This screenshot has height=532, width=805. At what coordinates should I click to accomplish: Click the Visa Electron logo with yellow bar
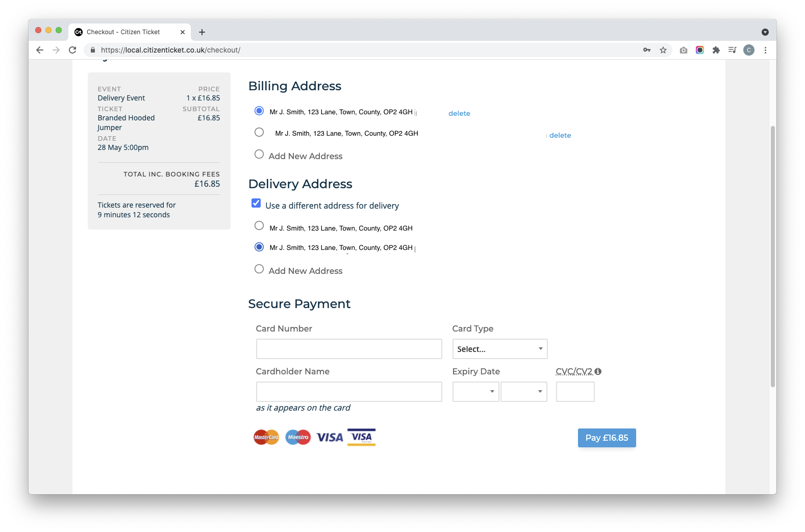[362, 437]
